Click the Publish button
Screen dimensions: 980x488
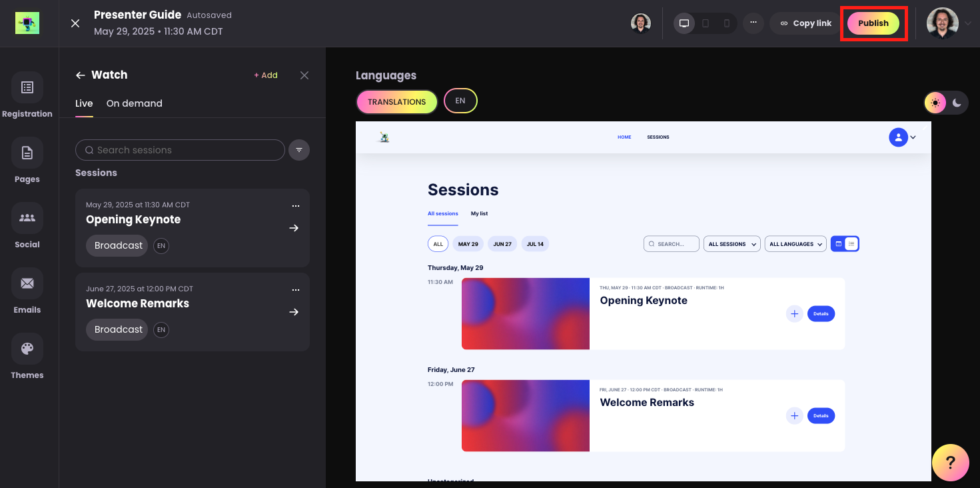tap(873, 23)
